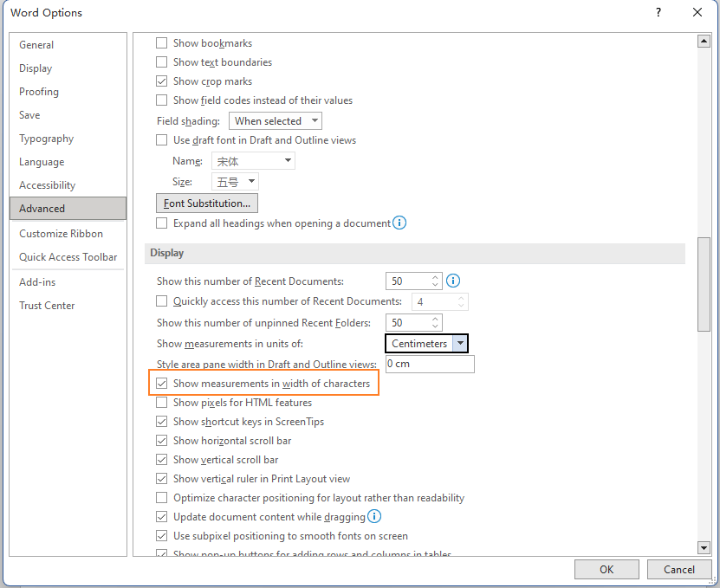Screen dimensions: 720x588
Task: Uncheck Show measurements in width of characters
Action: tap(162, 384)
